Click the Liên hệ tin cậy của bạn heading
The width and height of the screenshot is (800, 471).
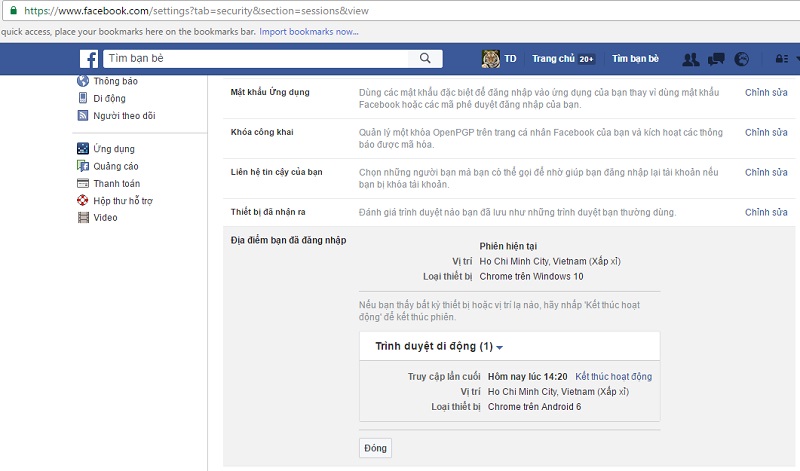point(277,172)
